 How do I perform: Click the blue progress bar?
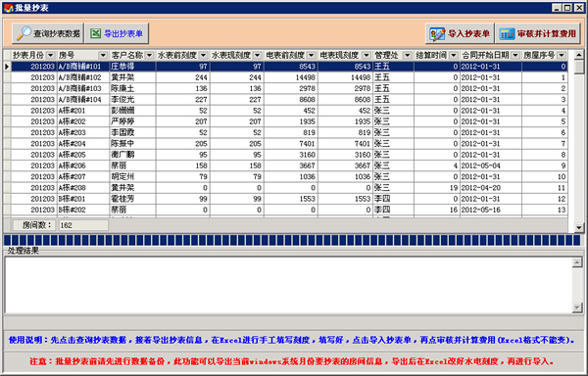coord(292,240)
